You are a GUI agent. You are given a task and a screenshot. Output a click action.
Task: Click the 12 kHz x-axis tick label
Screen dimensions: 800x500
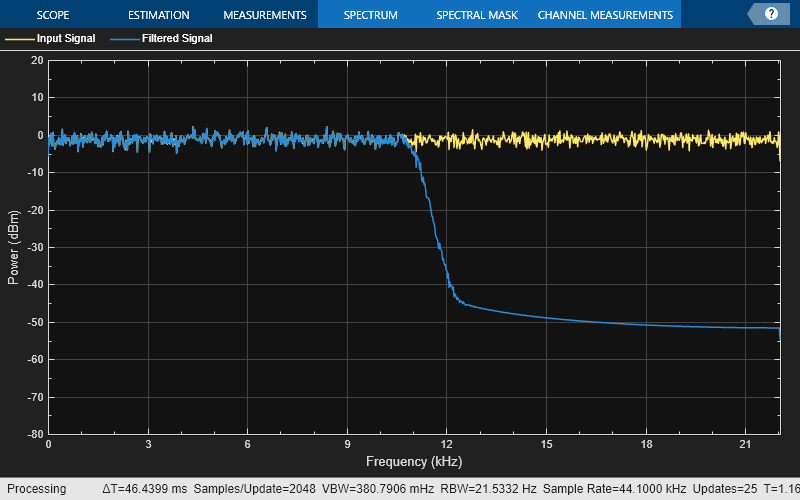(446, 444)
